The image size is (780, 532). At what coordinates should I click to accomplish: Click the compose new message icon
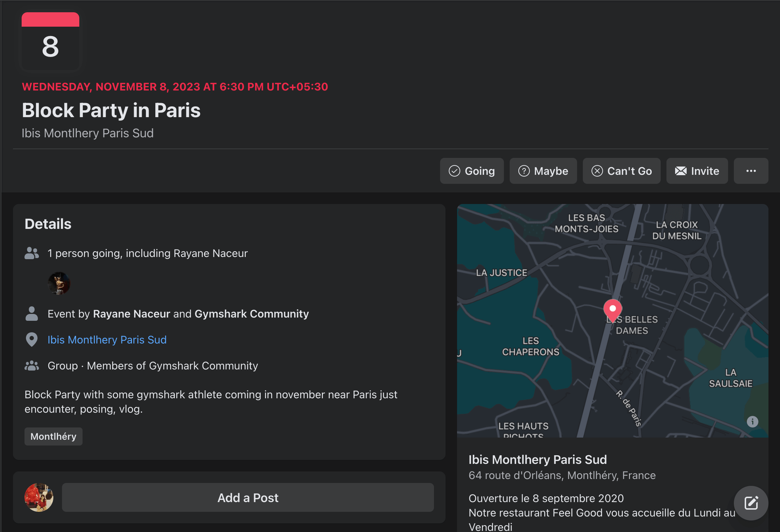coord(751,503)
